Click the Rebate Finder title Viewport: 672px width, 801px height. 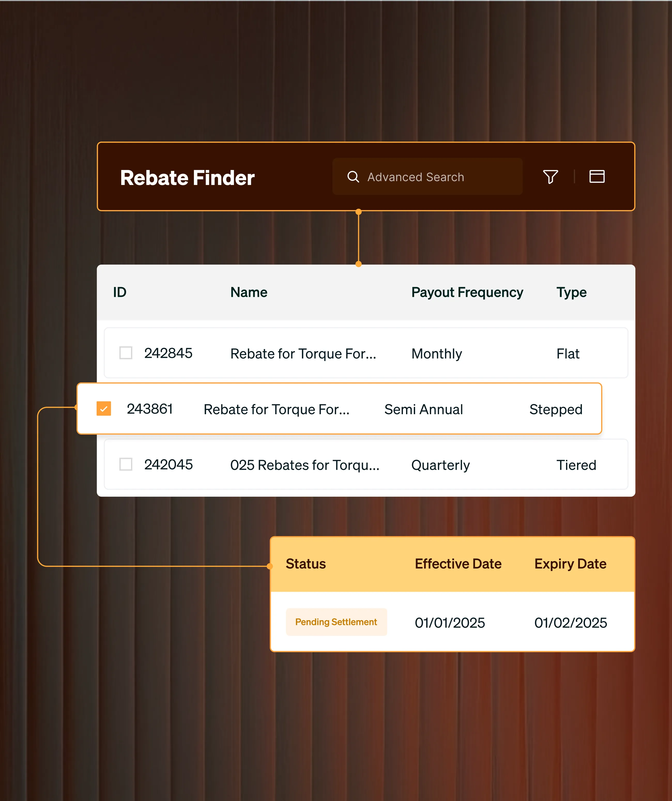[x=187, y=178]
